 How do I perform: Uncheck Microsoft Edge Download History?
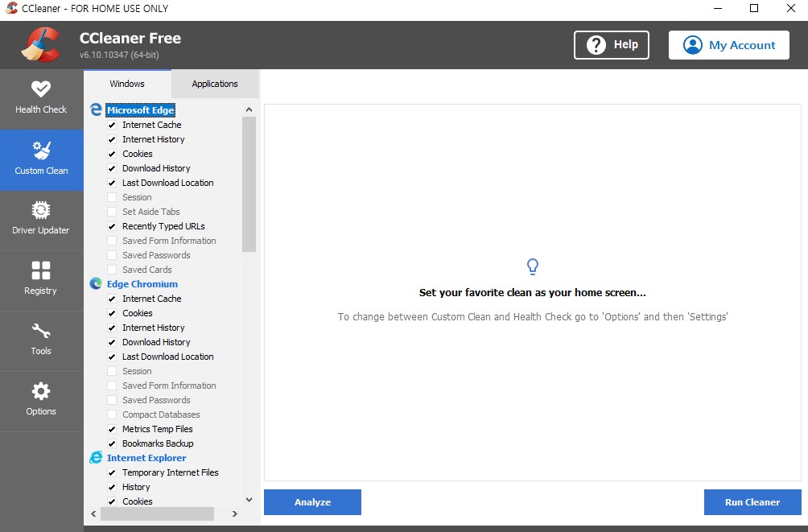pos(112,168)
